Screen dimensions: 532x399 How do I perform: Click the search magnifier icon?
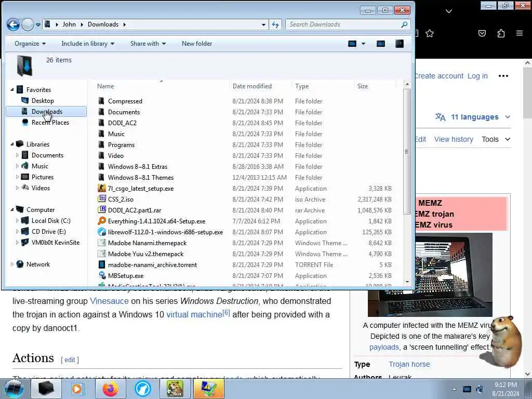click(404, 24)
